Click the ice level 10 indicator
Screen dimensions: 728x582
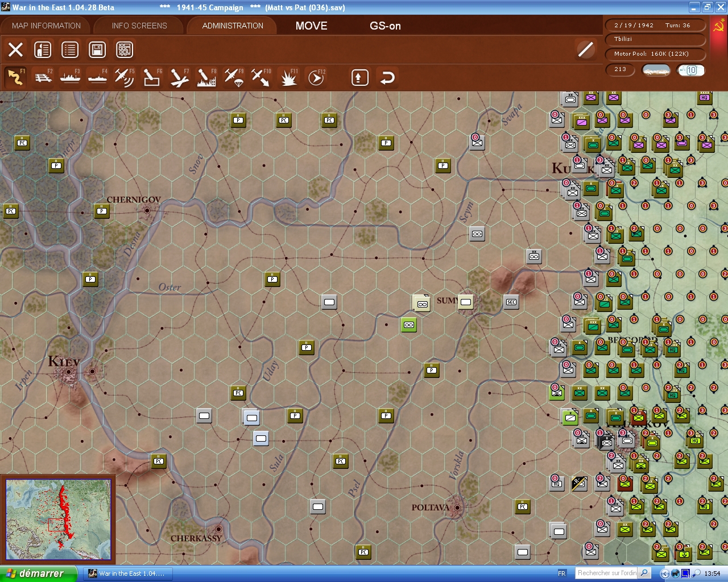(x=690, y=70)
